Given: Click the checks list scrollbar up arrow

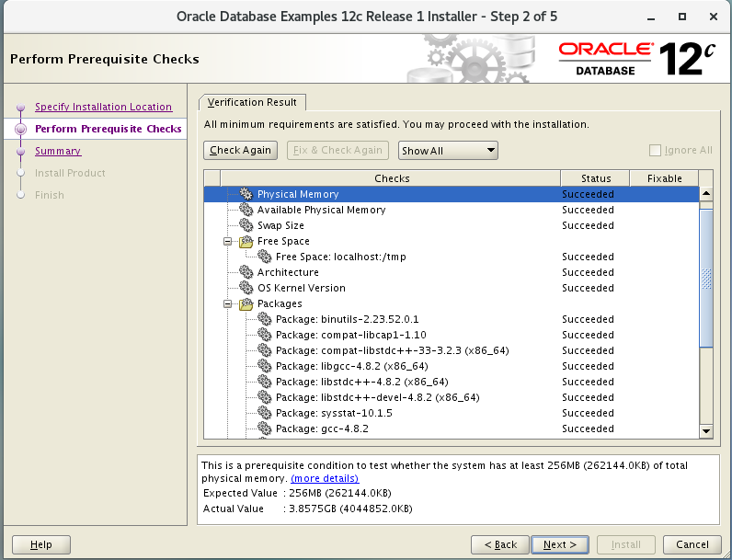Looking at the screenshot, I should pos(706,193).
